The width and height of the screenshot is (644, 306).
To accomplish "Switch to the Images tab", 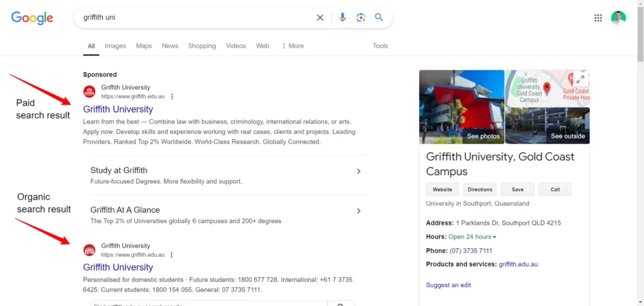I will click(115, 46).
